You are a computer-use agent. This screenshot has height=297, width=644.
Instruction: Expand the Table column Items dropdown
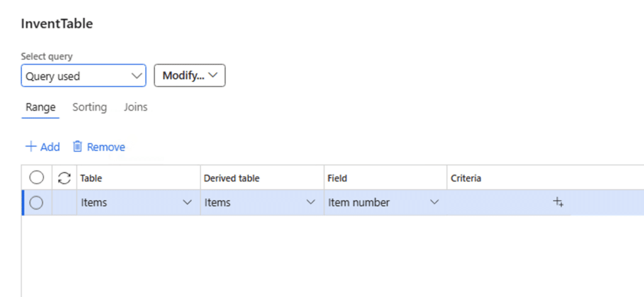click(x=187, y=203)
